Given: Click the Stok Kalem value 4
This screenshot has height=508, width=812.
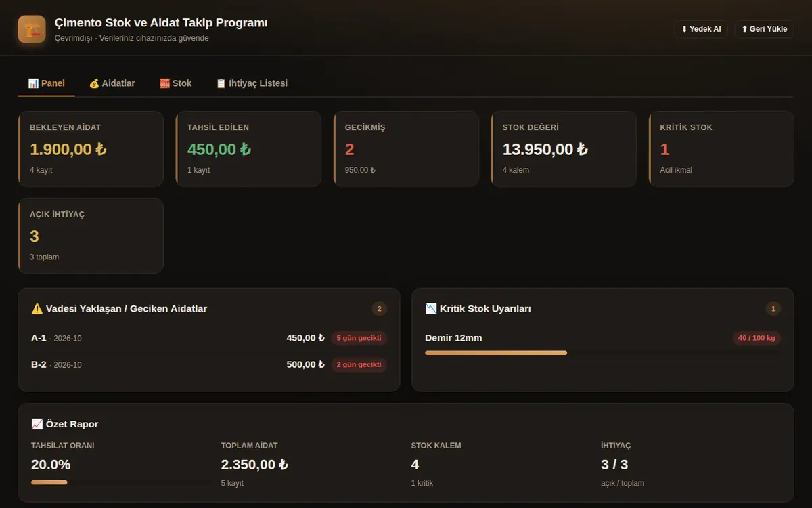Looking at the screenshot, I should point(415,465).
